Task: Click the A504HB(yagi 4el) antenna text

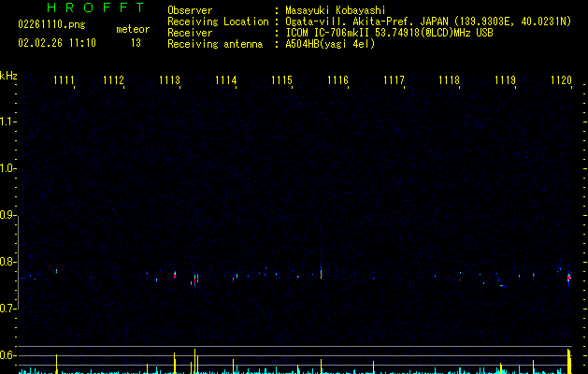Action: click(330, 44)
